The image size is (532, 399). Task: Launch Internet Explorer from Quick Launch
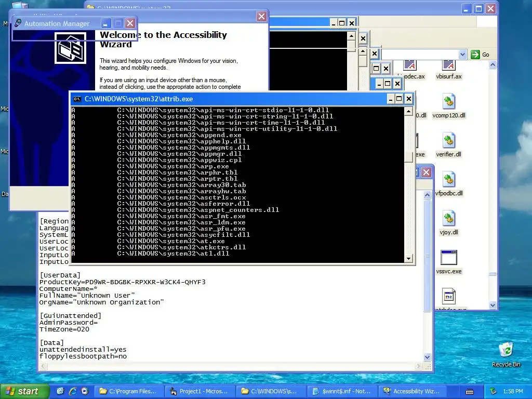[x=73, y=391]
